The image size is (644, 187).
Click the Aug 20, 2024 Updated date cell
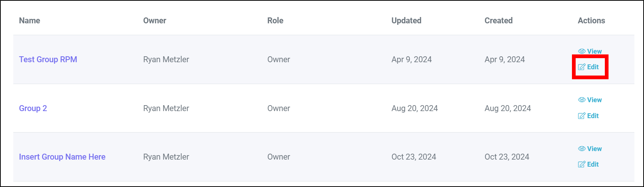click(x=415, y=108)
